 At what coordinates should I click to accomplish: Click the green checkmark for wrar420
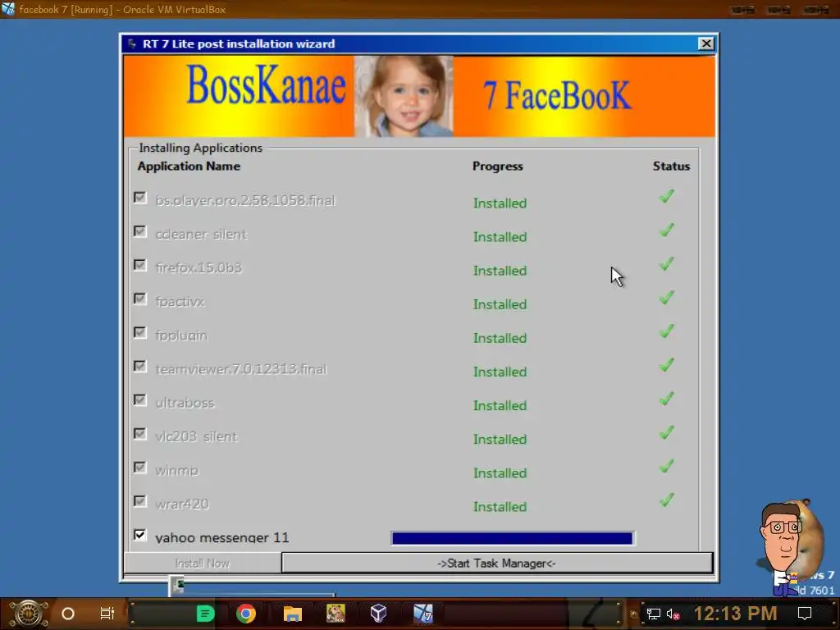click(666, 500)
